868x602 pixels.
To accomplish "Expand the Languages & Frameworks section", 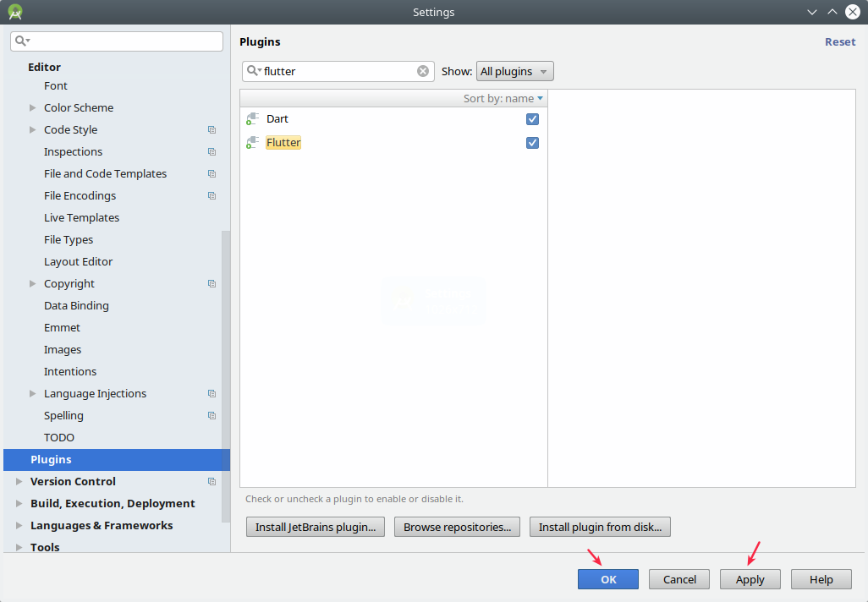I will point(19,525).
